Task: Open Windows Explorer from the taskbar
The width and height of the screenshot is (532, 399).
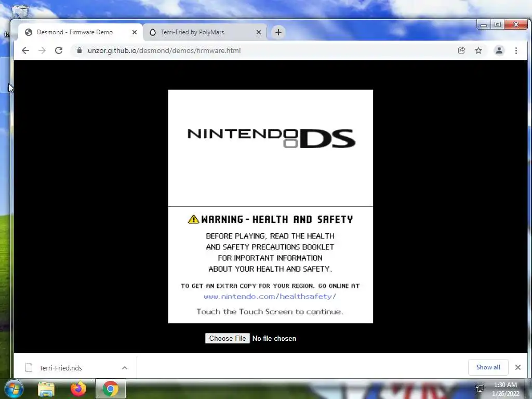Action: click(x=46, y=389)
